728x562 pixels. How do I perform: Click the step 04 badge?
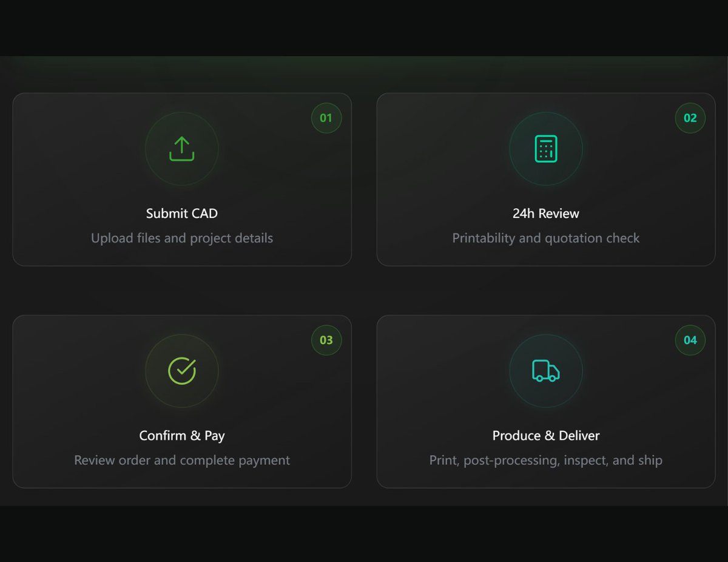[x=690, y=340]
